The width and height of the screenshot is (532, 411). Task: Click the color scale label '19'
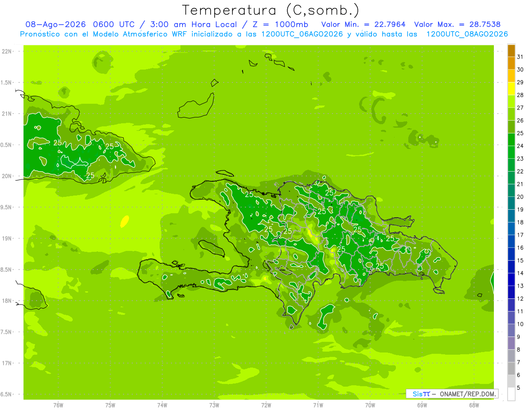(520, 210)
